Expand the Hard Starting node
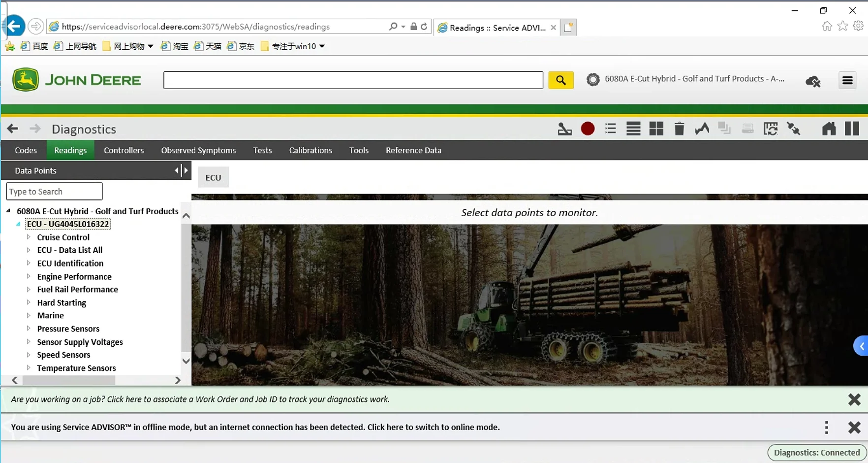The width and height of the screenshot is (868, 463). [x=29, y=302]
